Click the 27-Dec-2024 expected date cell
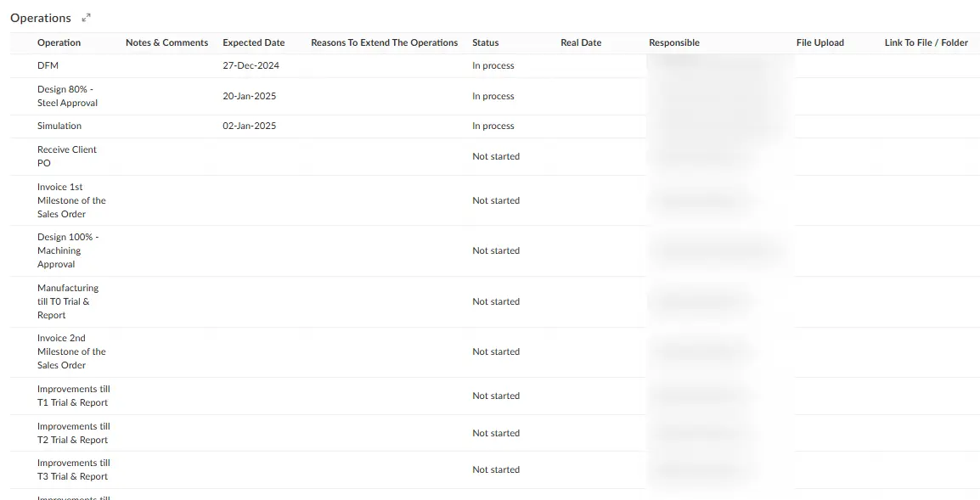The width and height of the screenshot is (980, 500). point(249,65)
